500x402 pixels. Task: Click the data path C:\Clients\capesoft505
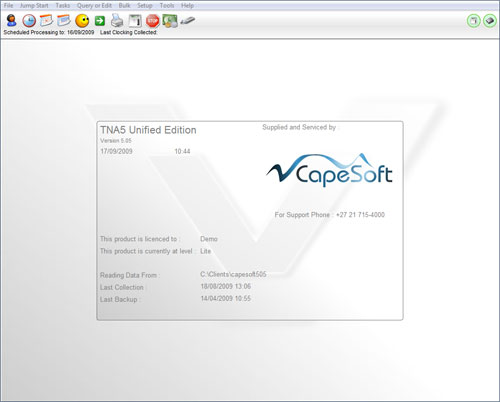pos(233,274)
